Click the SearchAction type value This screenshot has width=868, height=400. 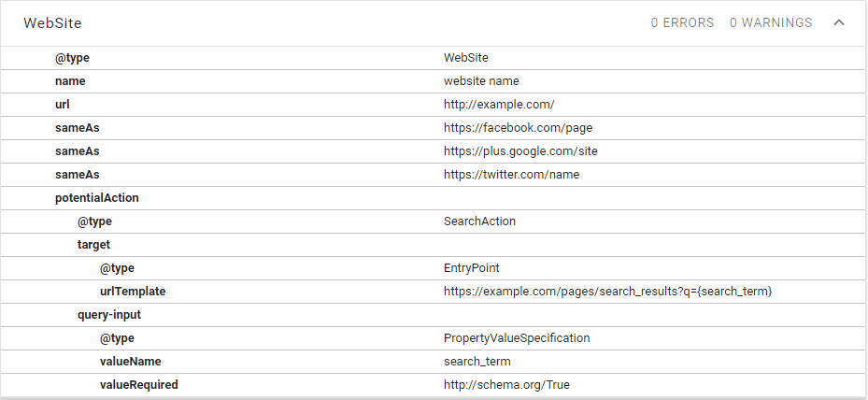[x=479, y=221]
